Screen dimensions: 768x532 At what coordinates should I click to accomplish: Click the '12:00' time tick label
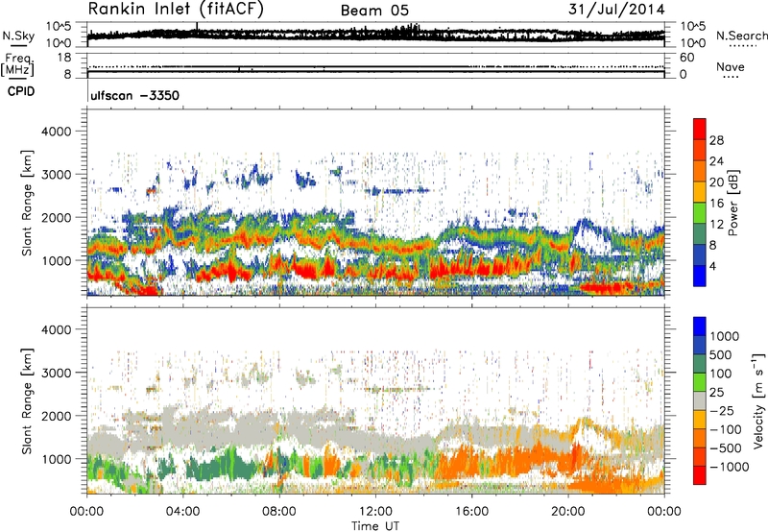pos(375,512)
